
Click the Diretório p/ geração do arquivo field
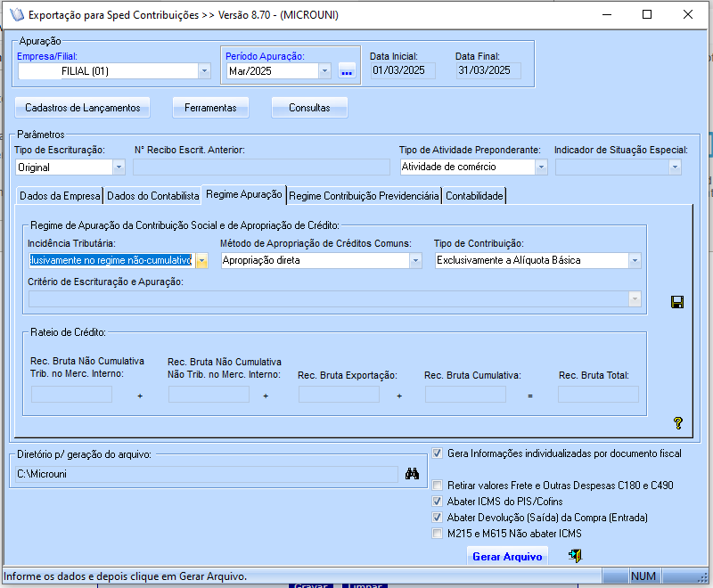pyautogui.click(x=207, y=474)
